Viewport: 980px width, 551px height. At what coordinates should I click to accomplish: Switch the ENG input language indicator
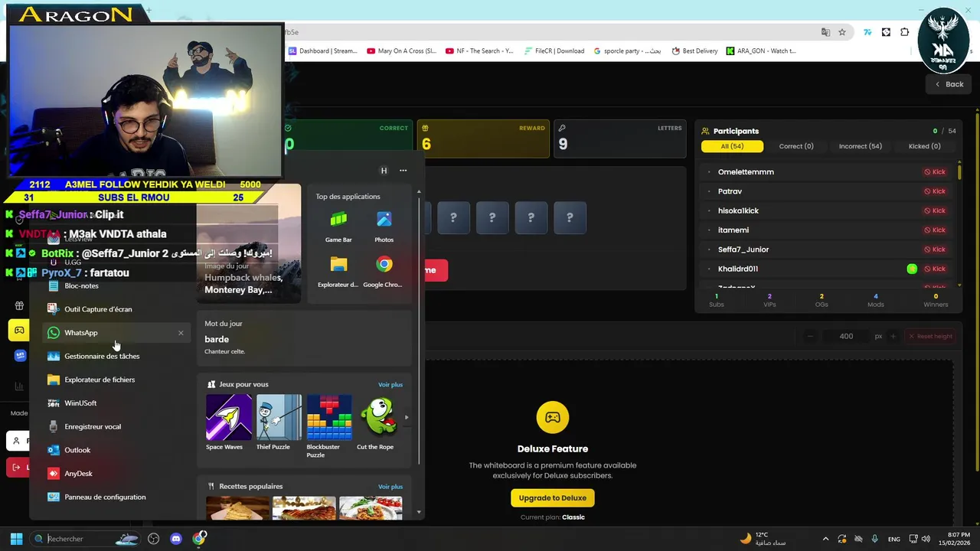point(893,539)
